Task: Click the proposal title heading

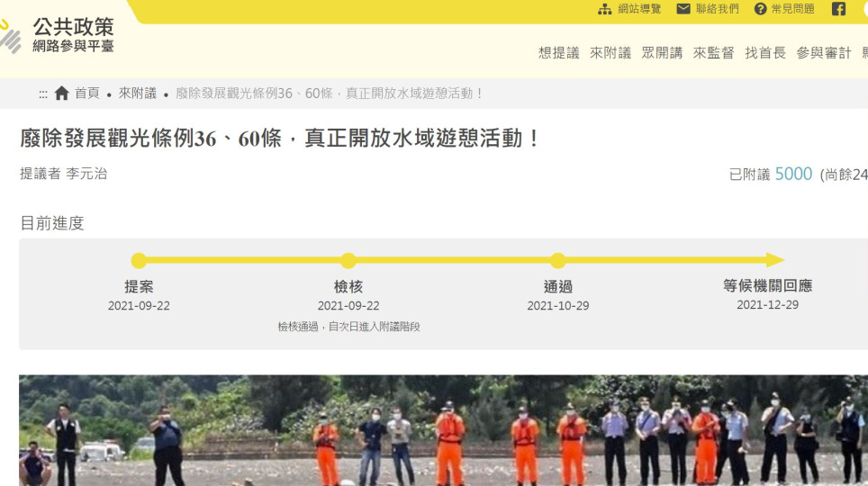Action: [x=280, y=139]
